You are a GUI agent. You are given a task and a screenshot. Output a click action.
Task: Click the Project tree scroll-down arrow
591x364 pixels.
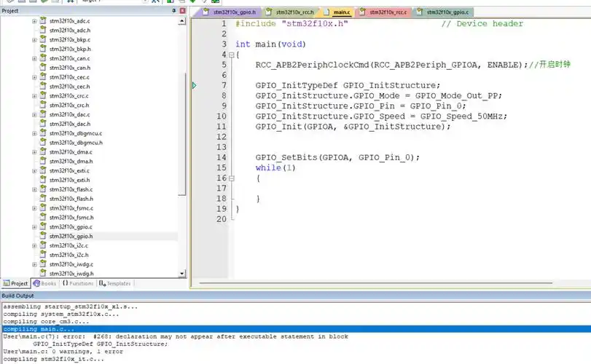pos(182,274)
